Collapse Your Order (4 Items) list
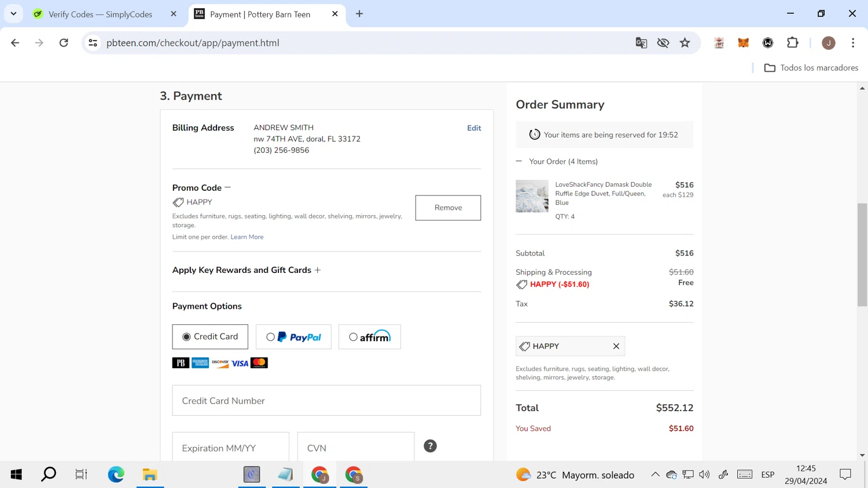This screenshot has height=488, width=868. [519, 161]
